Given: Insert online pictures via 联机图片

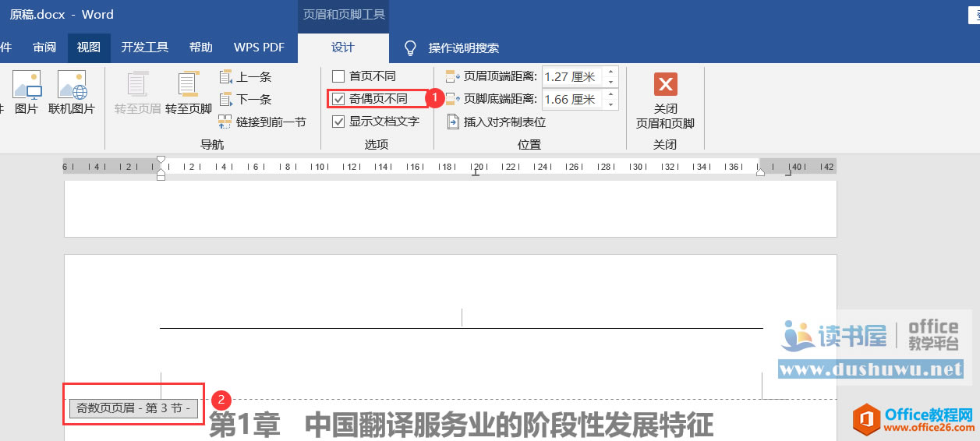Looking at the screenshot, I should coord(72,92).
